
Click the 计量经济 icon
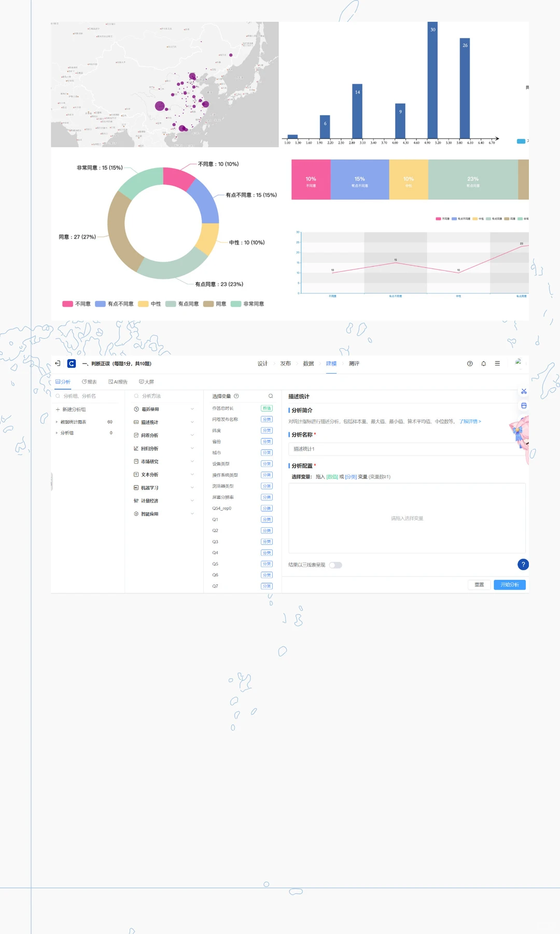(136, 501)
